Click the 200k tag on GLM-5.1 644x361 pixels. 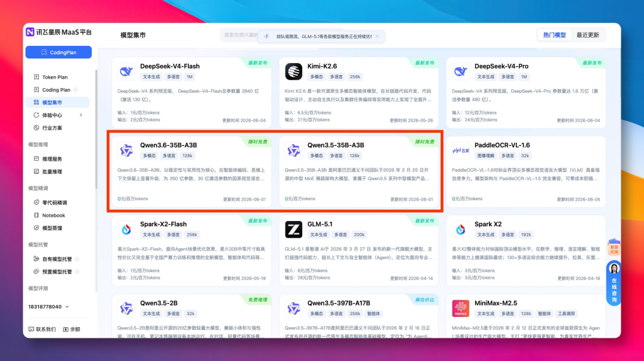point(359,235)
